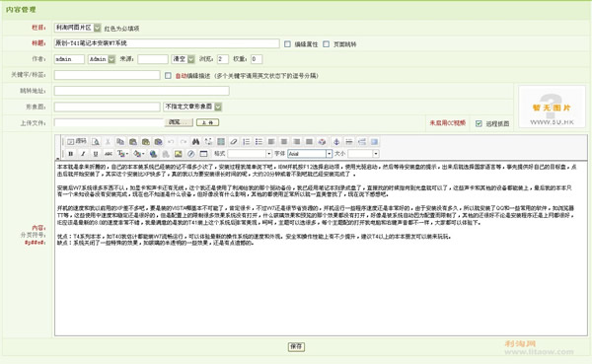Open Find using the binoculars icon
Image resolution: width=592 pixels, height=364 pixels.
tap(195, 142)
